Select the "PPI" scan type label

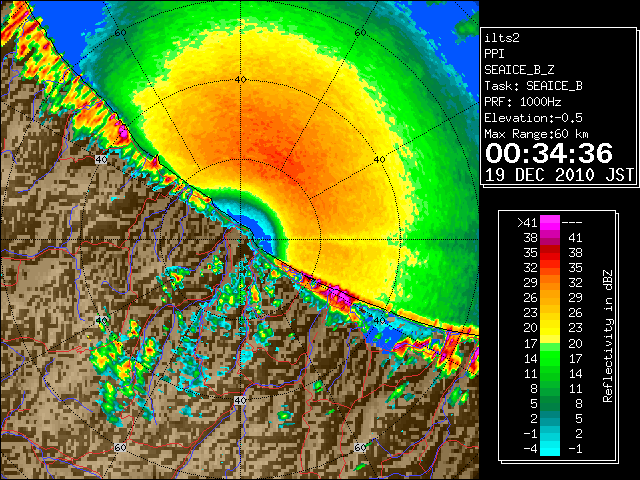[x=494, y=54]
